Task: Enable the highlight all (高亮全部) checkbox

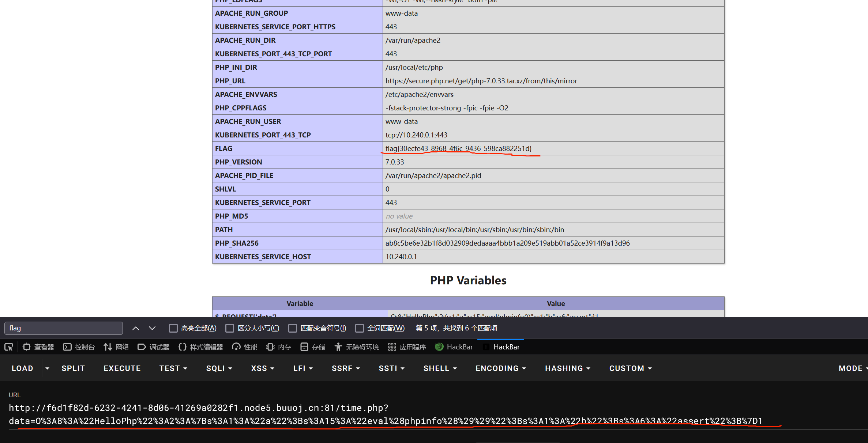Action: (x=173, y=328)
